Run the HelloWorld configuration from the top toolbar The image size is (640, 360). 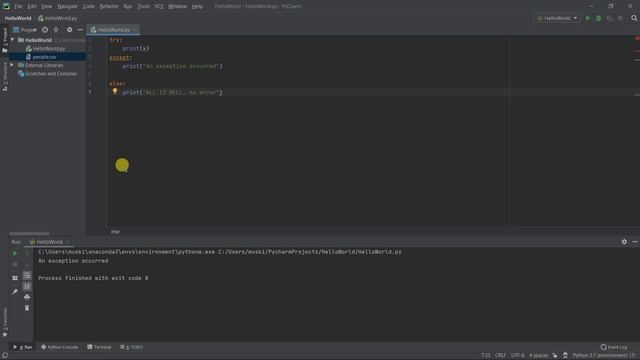[588, 18]
